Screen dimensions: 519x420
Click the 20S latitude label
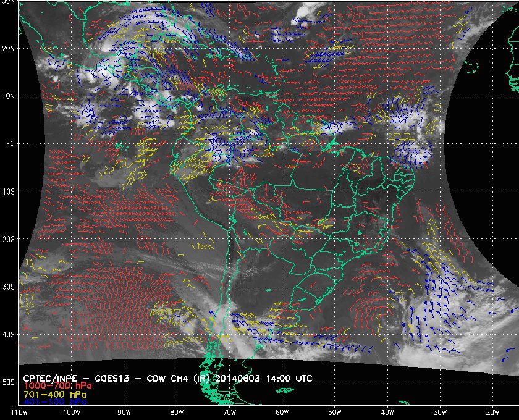pyautogui.click(x=9, y=239)
